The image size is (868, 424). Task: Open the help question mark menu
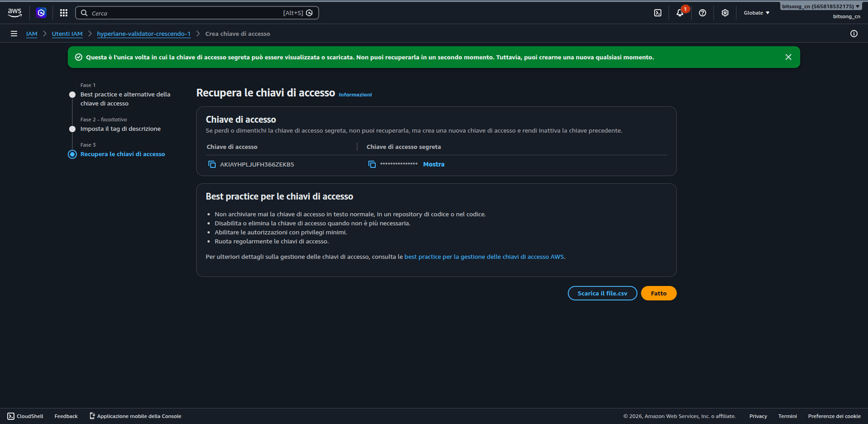coord(702,12)
